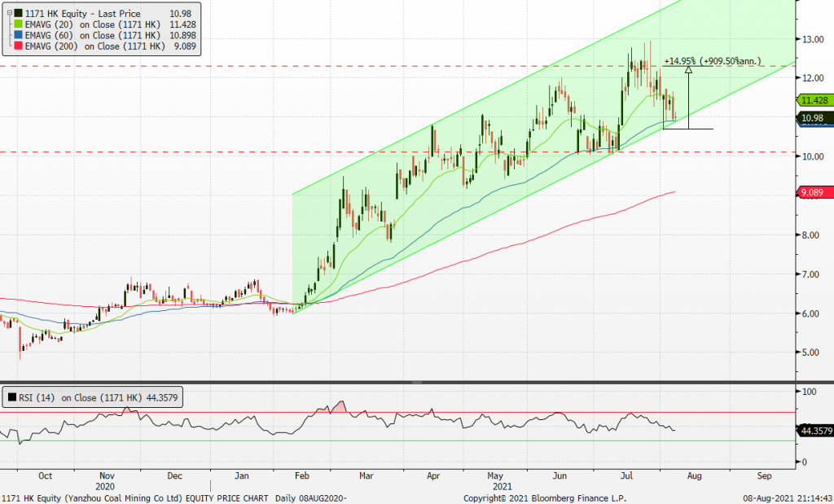Viewport: 834px width, 504px height.
Task: Click the 2021 year label on date axis
Action: pyautogui.click(x=502, y=486)
